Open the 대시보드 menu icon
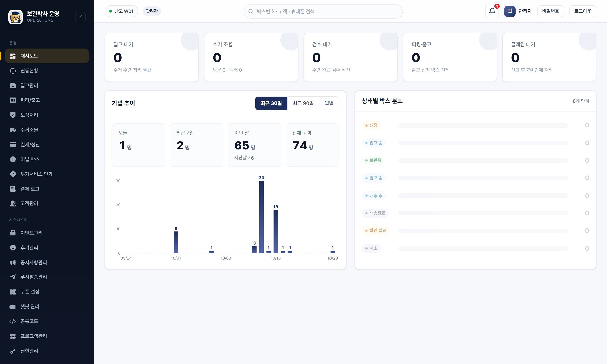607x364 pixels. [x=13, y=56]
